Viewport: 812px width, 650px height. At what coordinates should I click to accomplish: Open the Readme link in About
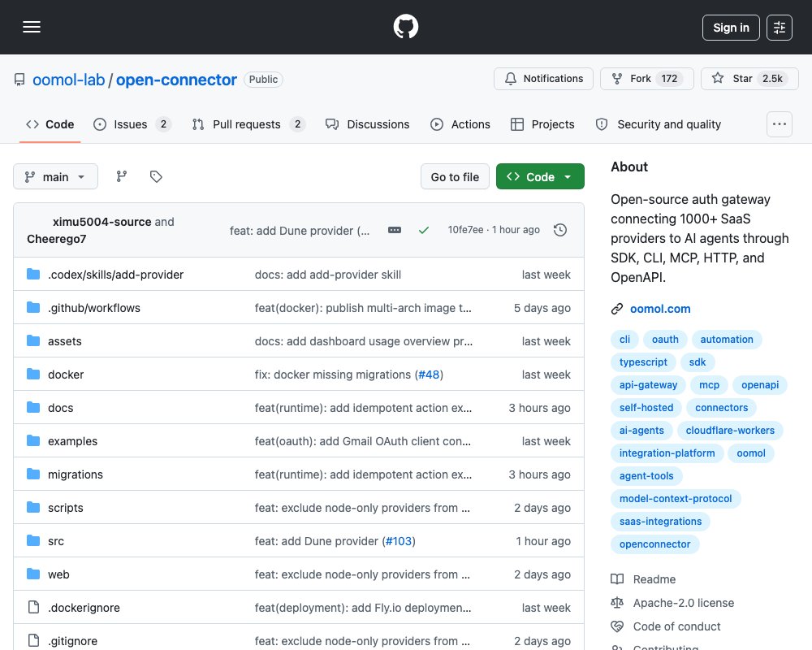pyautogui.click(x=654, y=579)
